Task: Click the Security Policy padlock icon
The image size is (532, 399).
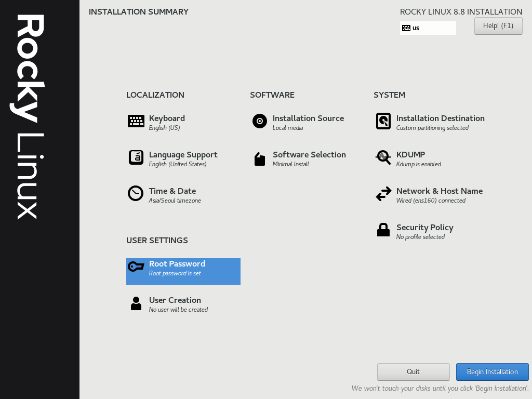Action: [383, 230]
